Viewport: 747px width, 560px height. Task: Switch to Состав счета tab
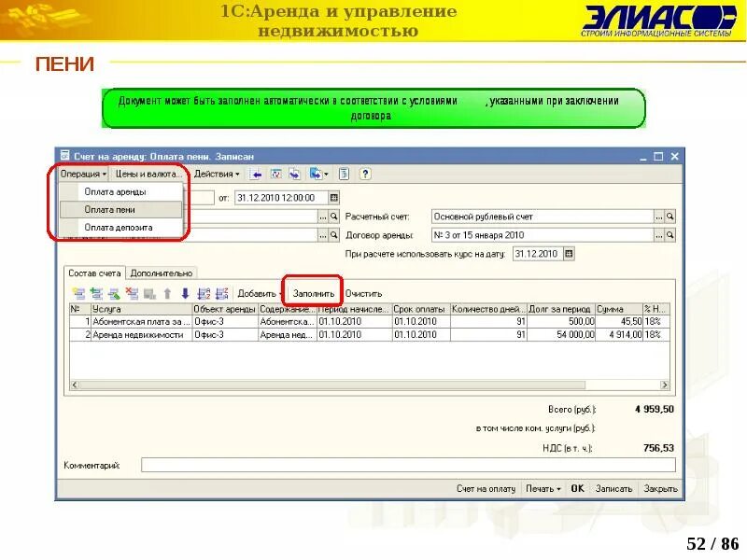click(94, 273)
